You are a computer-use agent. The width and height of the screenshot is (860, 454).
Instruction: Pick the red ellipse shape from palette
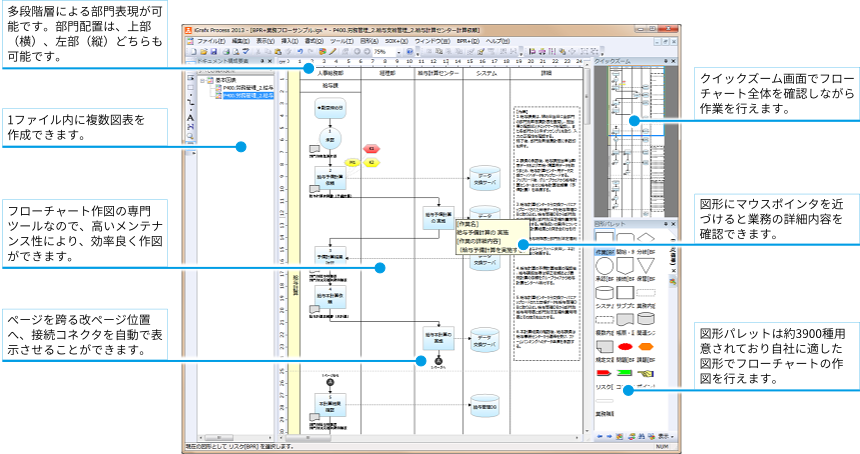point(625,347)
